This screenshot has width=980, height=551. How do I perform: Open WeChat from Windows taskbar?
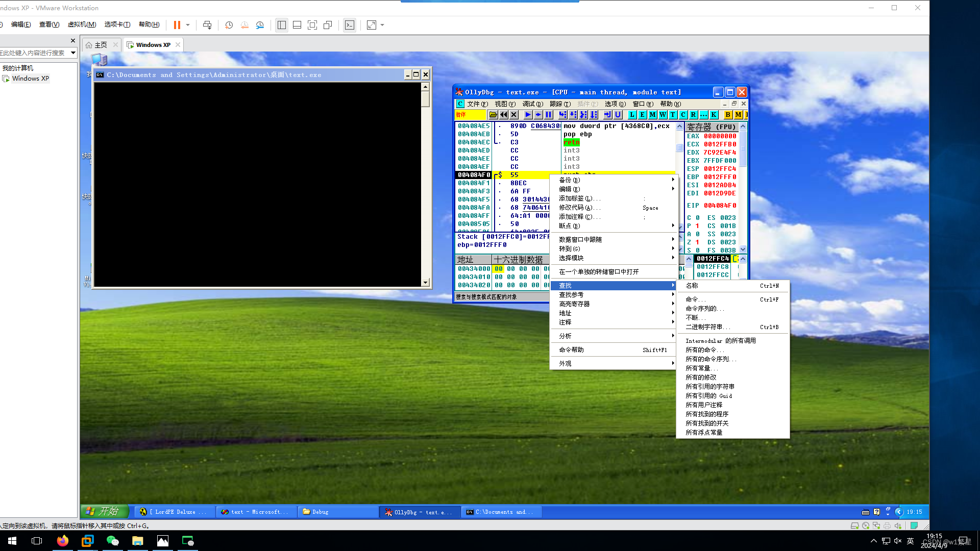click(x=112, y=541)
